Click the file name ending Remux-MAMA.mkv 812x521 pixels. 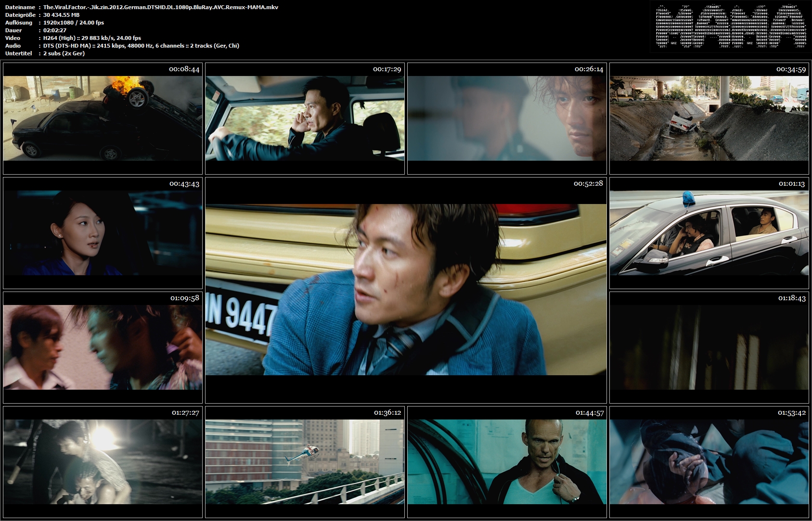click(161, 7)
